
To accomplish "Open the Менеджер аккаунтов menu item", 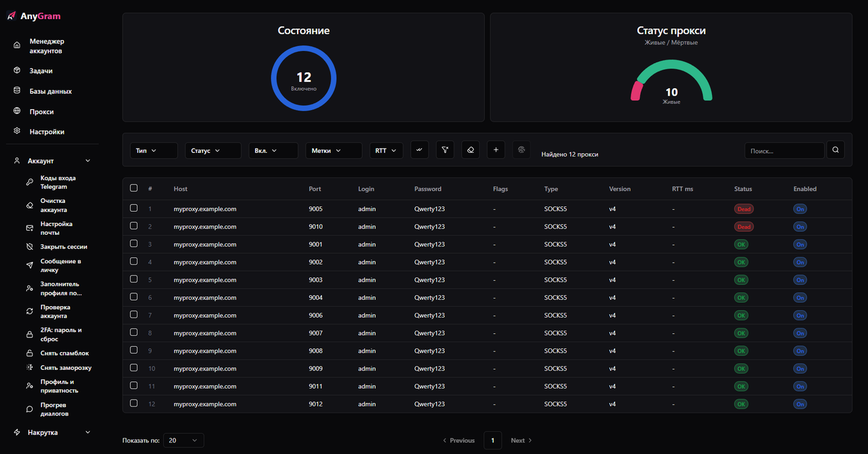I will coord(52,46).
